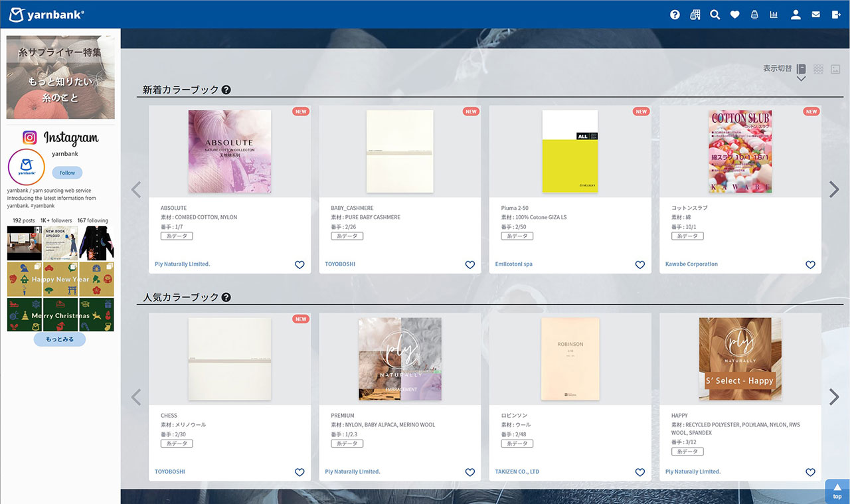Image resolution: width=850 pixels, height=504 pixels.
Task: Switch to texture grid display view
Action: [818, 68]
